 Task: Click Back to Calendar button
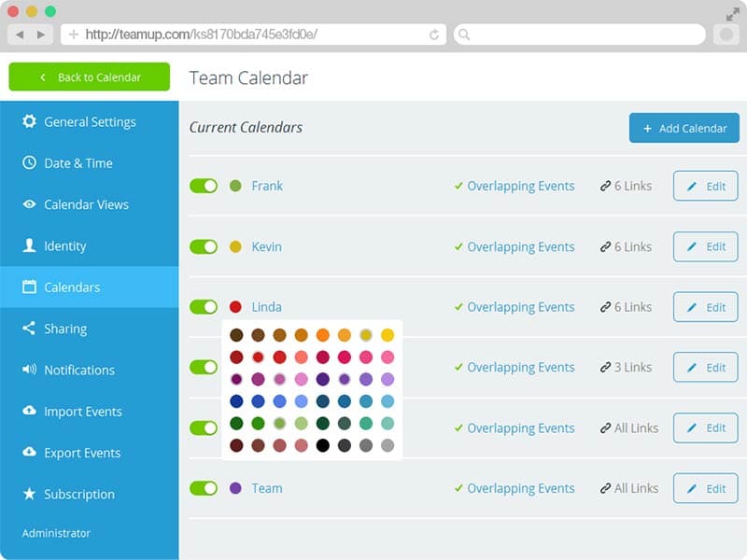tap(89, 77)
